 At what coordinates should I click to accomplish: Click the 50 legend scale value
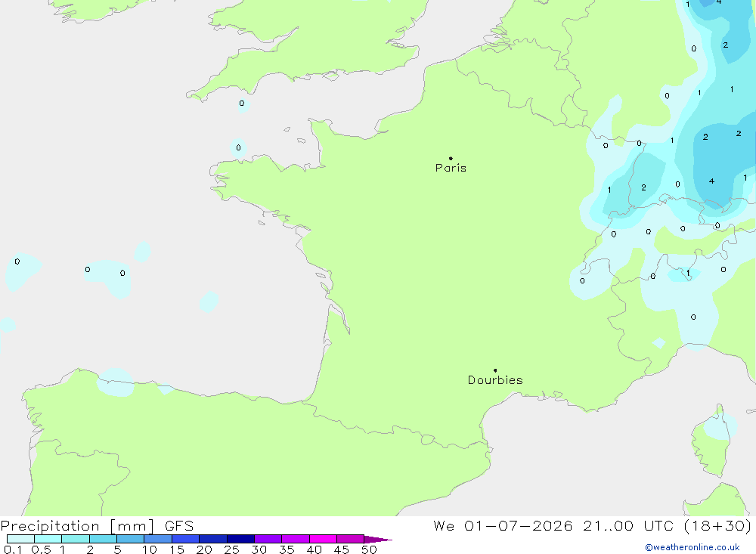pos(370,549)
